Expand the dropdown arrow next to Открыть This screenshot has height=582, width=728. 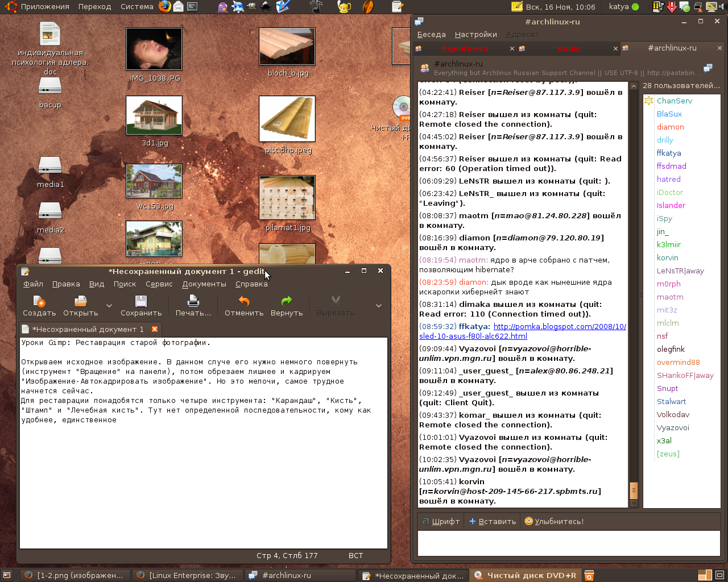pyautogui.click(x=109, y=306)
